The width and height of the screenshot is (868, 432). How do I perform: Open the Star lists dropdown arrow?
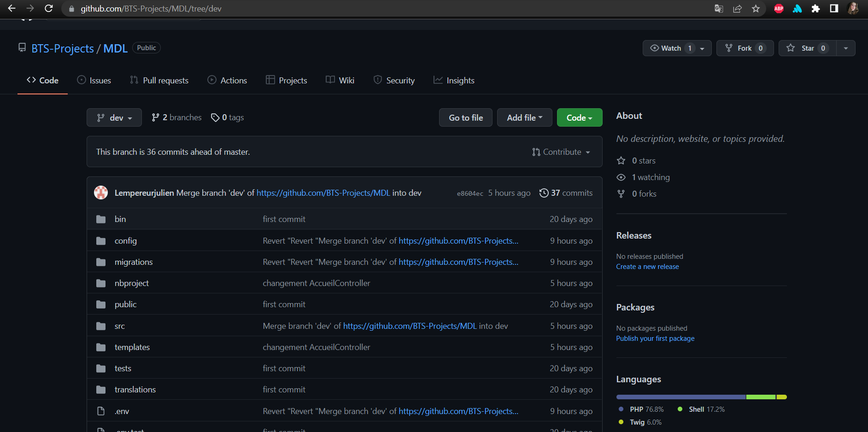tap(846, 48)
